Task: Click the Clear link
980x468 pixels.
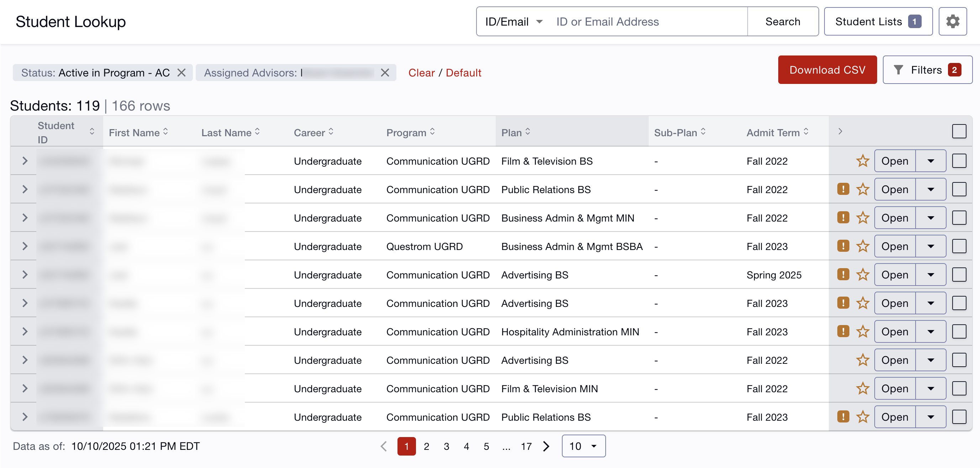Action: (421, 73)
